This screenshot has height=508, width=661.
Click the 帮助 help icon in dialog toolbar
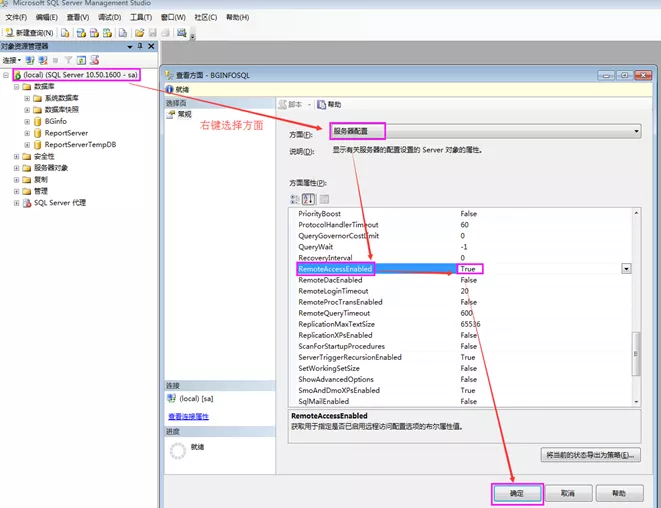click(x=329, y=104)
